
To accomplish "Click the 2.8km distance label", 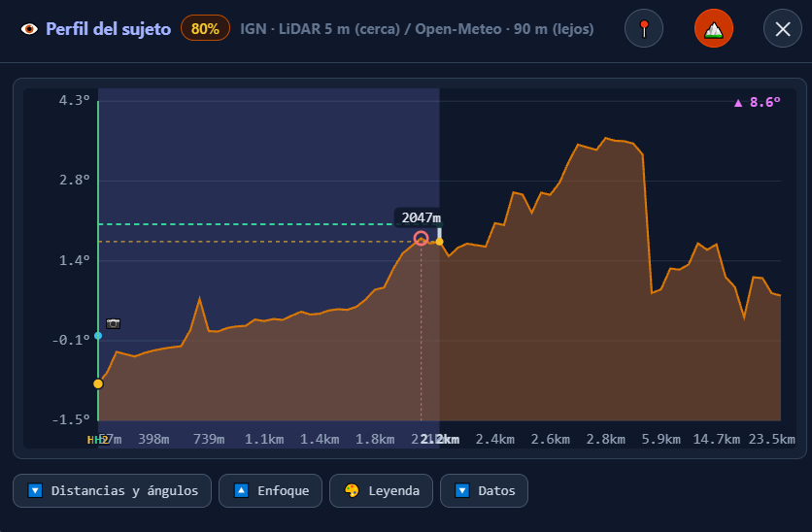I will click(606, 440).
